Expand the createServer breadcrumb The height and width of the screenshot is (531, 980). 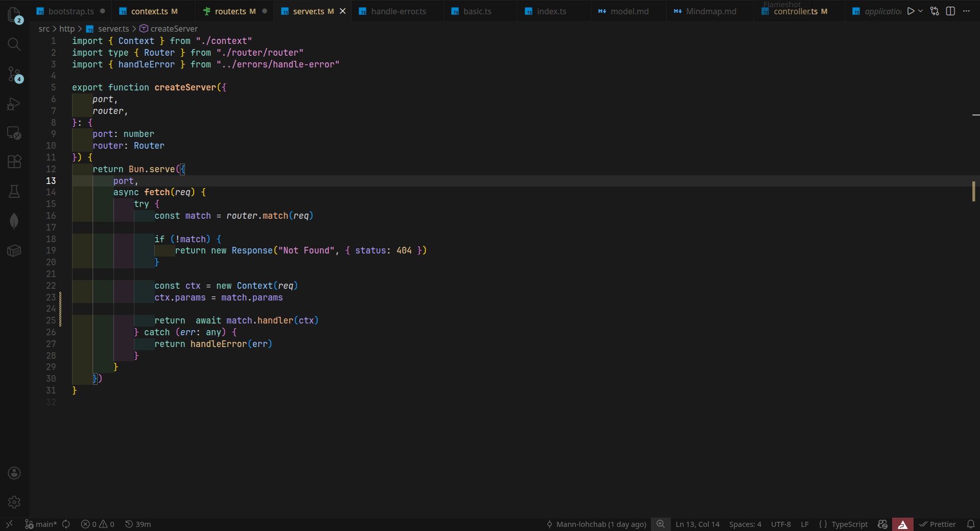174,29
